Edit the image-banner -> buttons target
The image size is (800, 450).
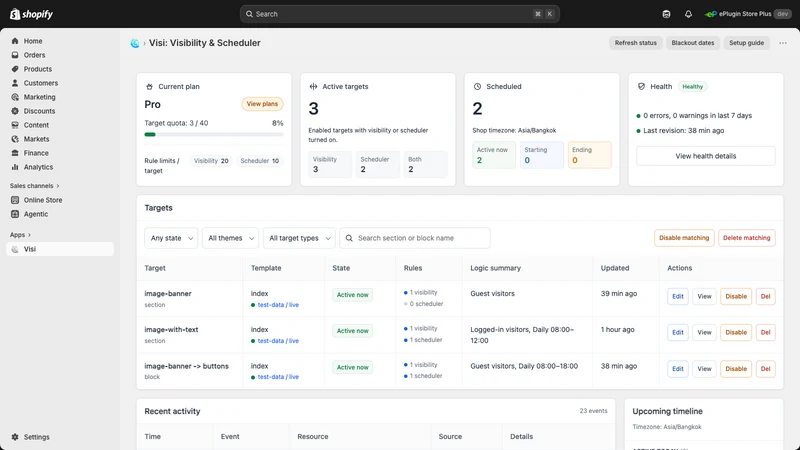pyautogui.click(x=678, y=369)
